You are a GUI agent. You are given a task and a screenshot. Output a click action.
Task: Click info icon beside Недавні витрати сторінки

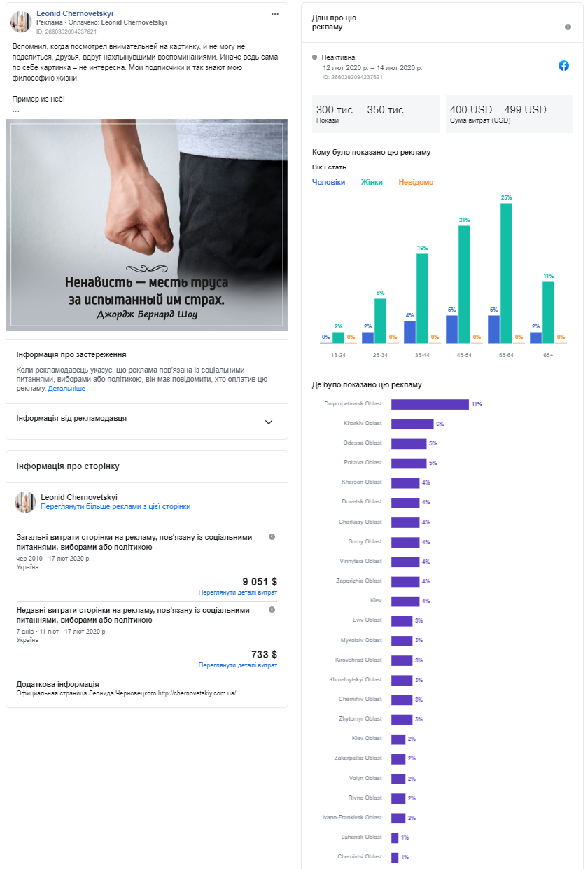(x=272, y=609)
